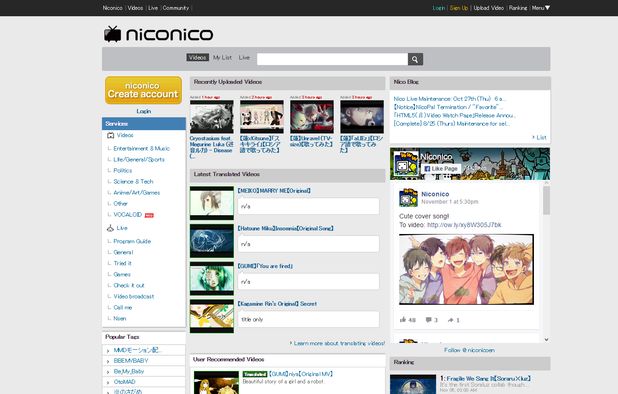Open VOCALOID category
618x394 pixels.
click(127, 215)
